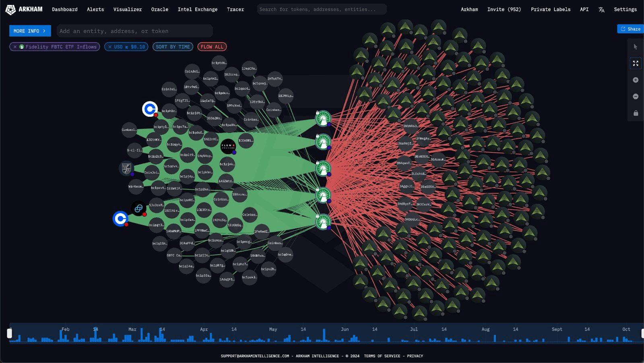Viewport: 644px width, 363px height.
Task: Grab the timeline left range handle
Action: [10, 333]
